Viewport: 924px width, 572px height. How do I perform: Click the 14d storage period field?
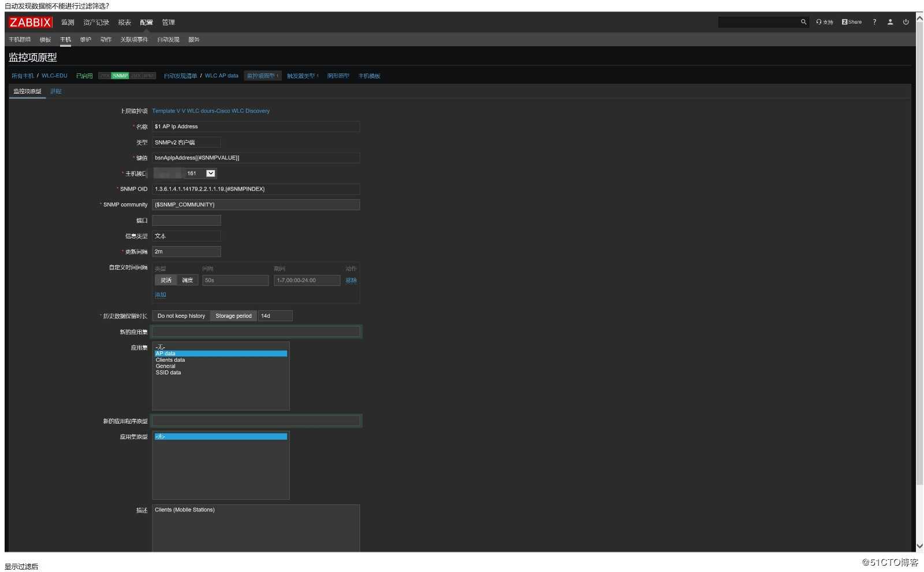(275, 316)
